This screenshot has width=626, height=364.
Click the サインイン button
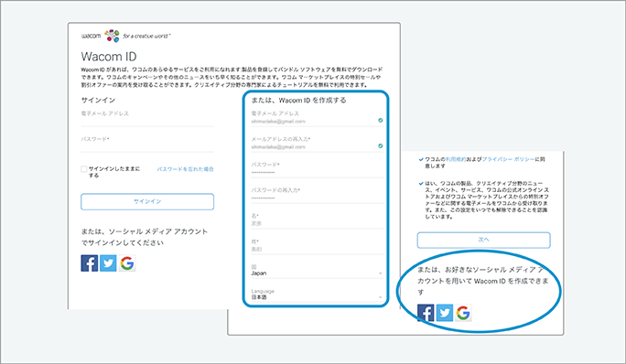[x=147, y=201]
